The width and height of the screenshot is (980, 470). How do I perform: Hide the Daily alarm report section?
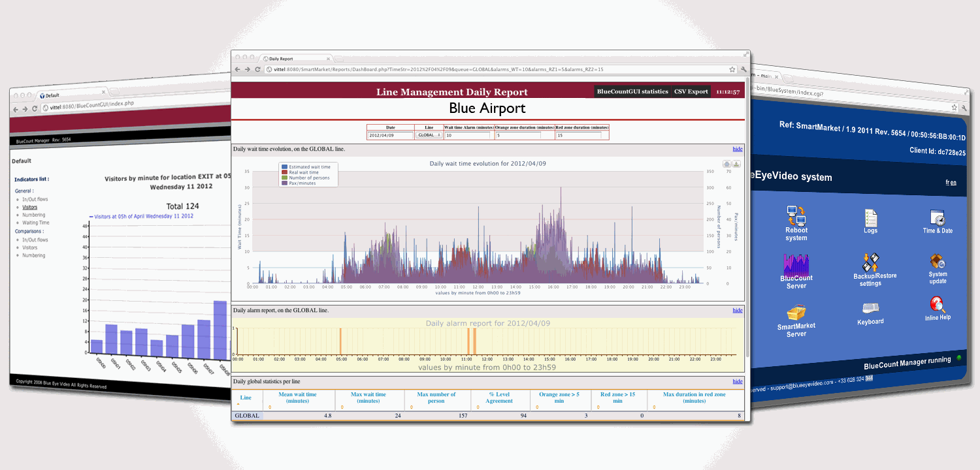[738, 310]
